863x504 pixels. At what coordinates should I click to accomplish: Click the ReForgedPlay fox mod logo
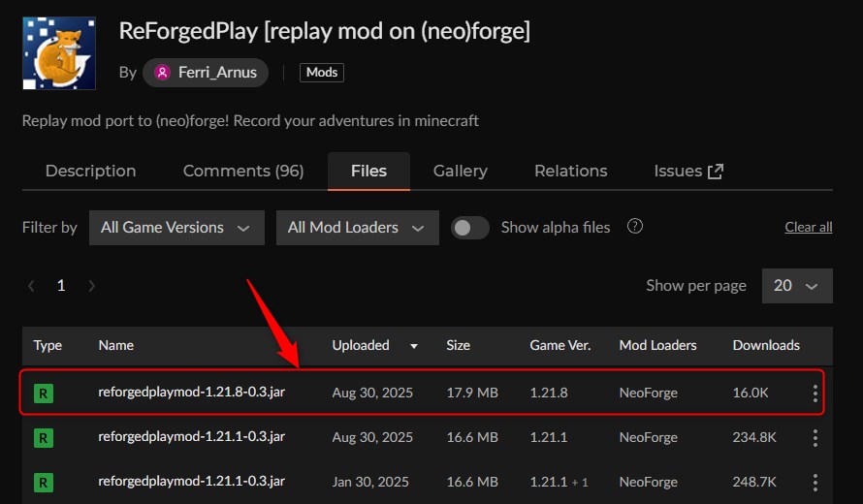click(x=59, y=53)
